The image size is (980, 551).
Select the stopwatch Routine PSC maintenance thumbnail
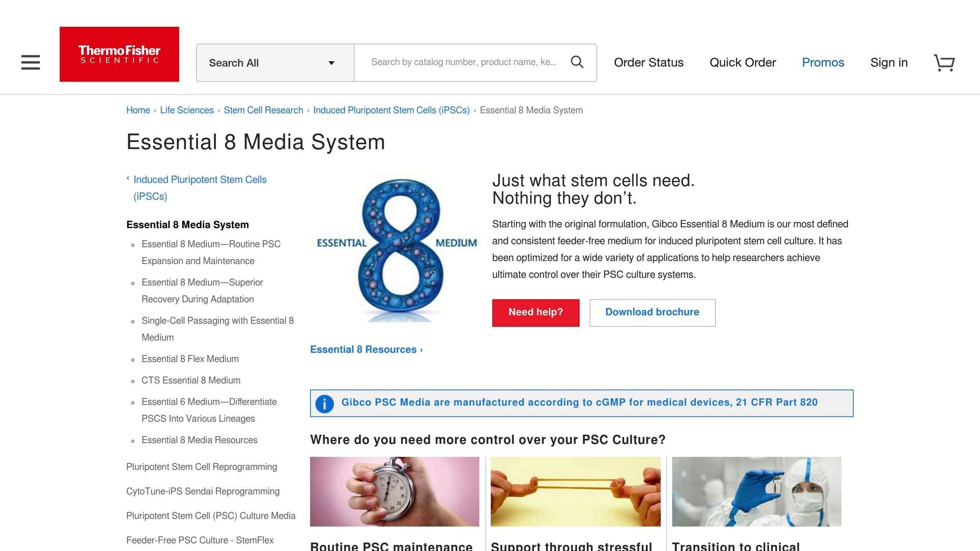[x=394, y=491]
